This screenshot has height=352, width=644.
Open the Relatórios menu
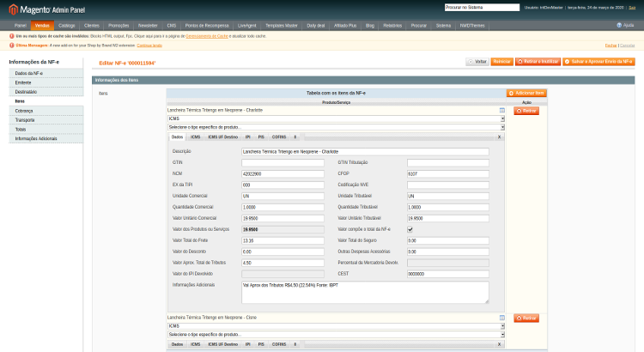tap(392, 26)
